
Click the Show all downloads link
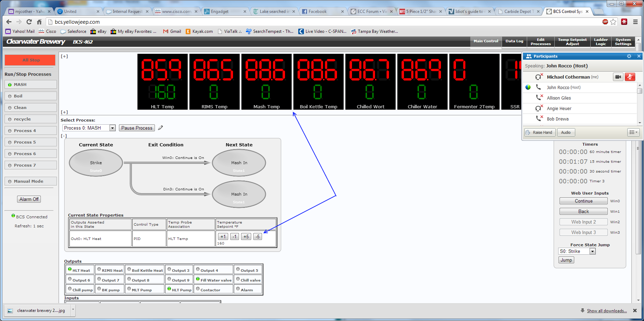click(607, 311)
